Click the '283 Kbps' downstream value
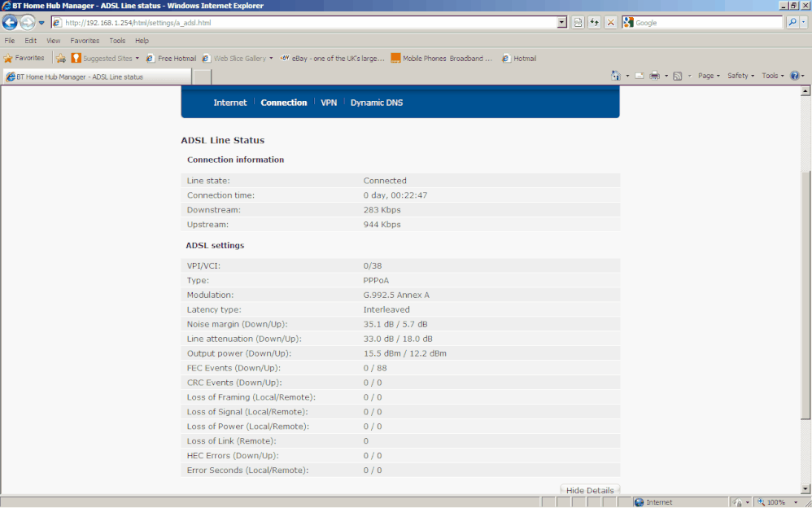 382,210
